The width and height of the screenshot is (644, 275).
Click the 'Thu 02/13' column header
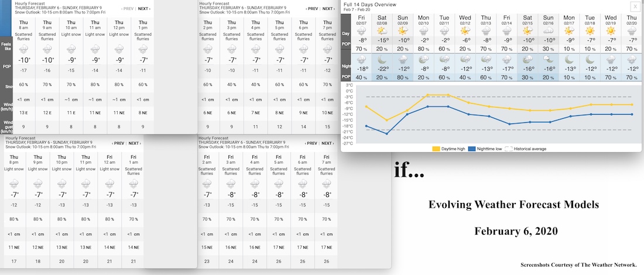click(x=486, y=20)
